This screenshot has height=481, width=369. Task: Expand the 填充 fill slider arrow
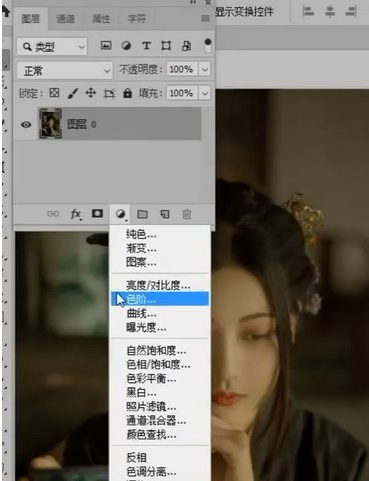tap(205, 93)
